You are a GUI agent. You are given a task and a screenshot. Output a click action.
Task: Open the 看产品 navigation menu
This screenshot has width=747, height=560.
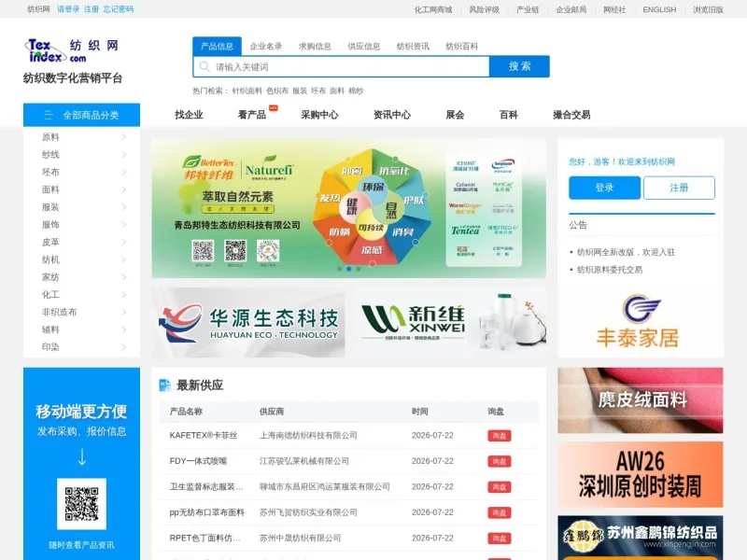pyautogui.click(x=252, y=115)
